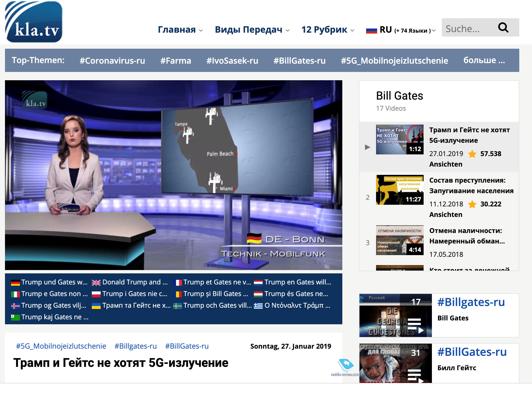
Task: Click the Russian flag language icon
Action: (371, 30)
